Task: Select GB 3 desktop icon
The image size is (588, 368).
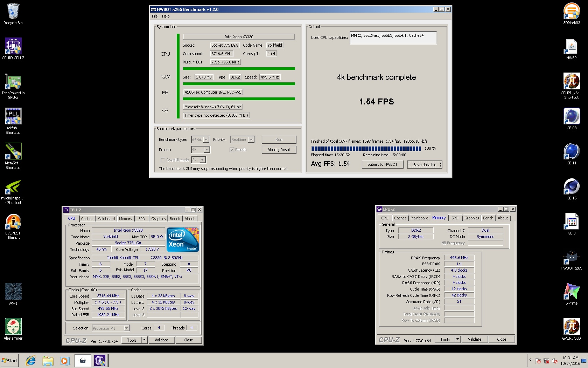Action: 572,224
